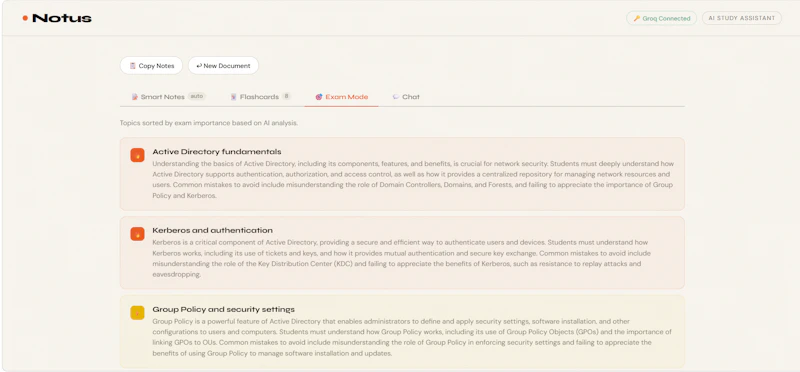This screenshot has height=372, width=800.
Task: Click the yellow icon for Group Policy
Action: tap(137, 313)
